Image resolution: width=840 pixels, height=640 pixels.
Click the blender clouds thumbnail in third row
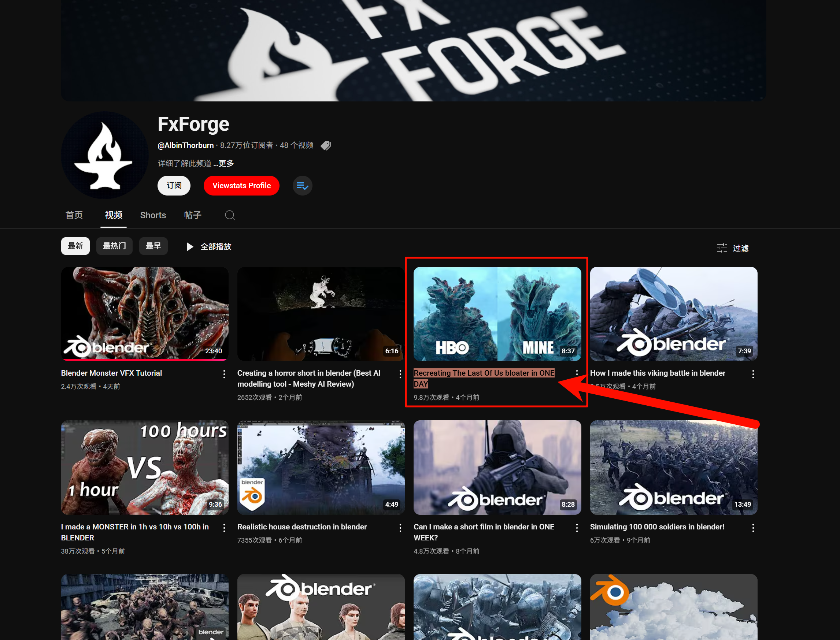674,607
